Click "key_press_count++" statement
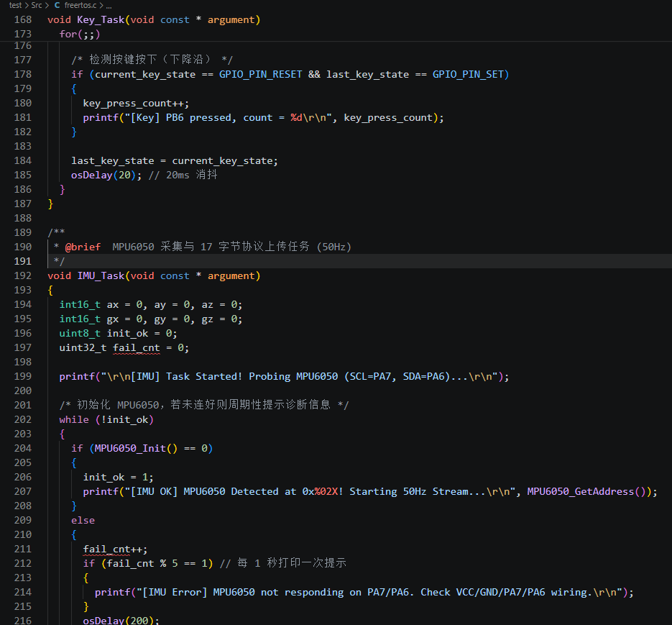The width and height of the screenshot is (672, 625). click(x=136, y=104)
